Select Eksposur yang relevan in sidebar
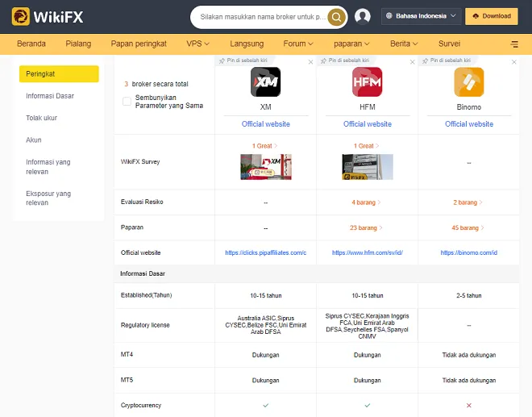 (x=48, y=198)
